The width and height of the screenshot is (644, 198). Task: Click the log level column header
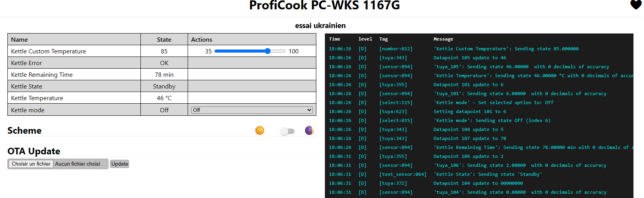(x=365, y=39)
